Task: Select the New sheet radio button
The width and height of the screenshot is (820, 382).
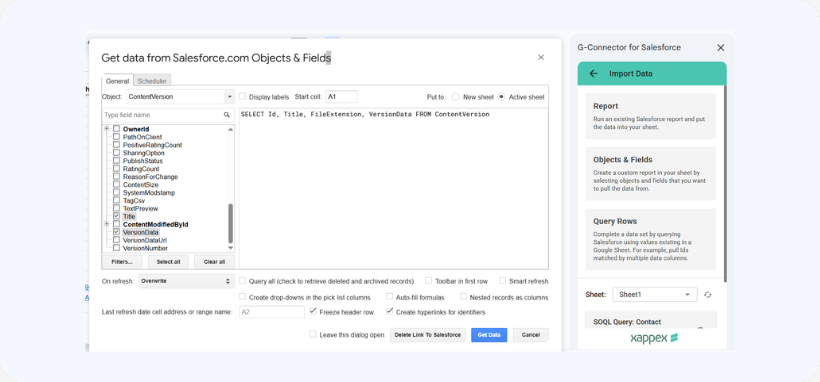Action: coord(455,97)
